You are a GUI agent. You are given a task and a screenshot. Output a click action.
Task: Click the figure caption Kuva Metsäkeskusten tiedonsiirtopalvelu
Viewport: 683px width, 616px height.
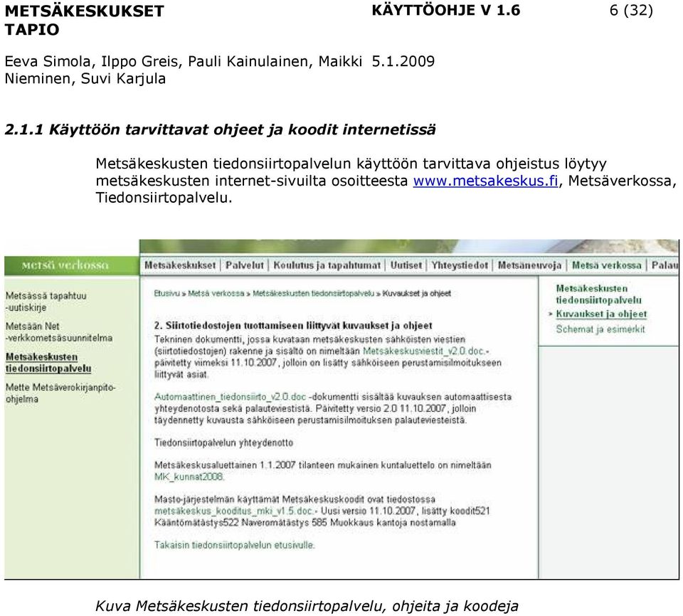click(307, 606)
